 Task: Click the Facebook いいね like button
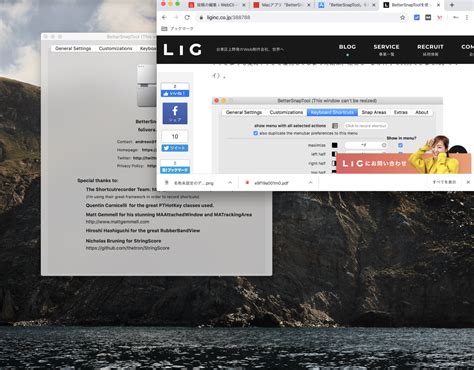175,94
